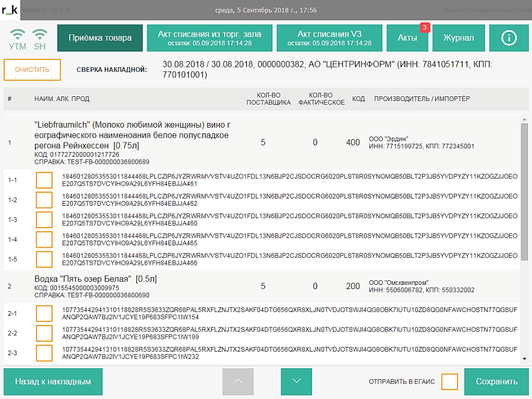Click the Очистить button
This screenshot has height=399, width=532.
click(x=32, y=70)
